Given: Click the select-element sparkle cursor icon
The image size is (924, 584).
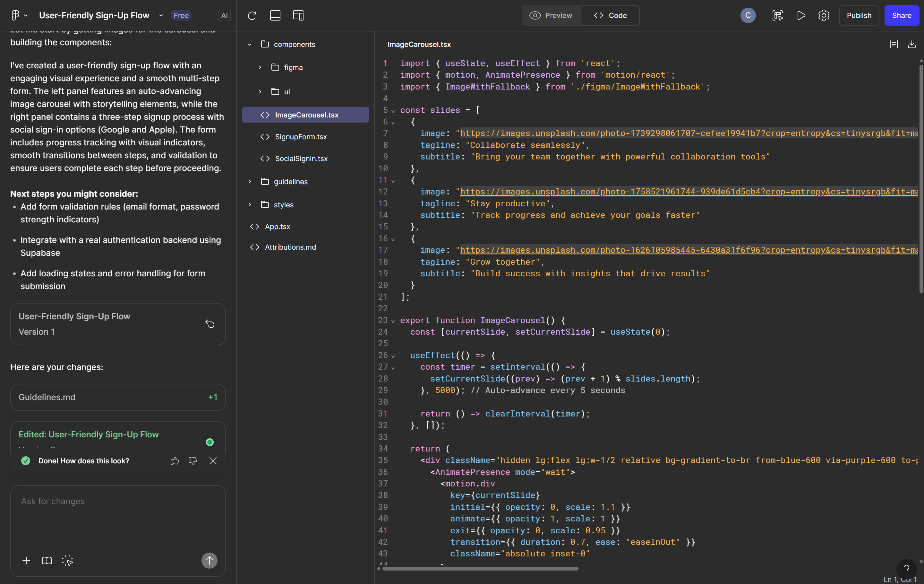Looking at the screenshot, I should pos(67,561).
